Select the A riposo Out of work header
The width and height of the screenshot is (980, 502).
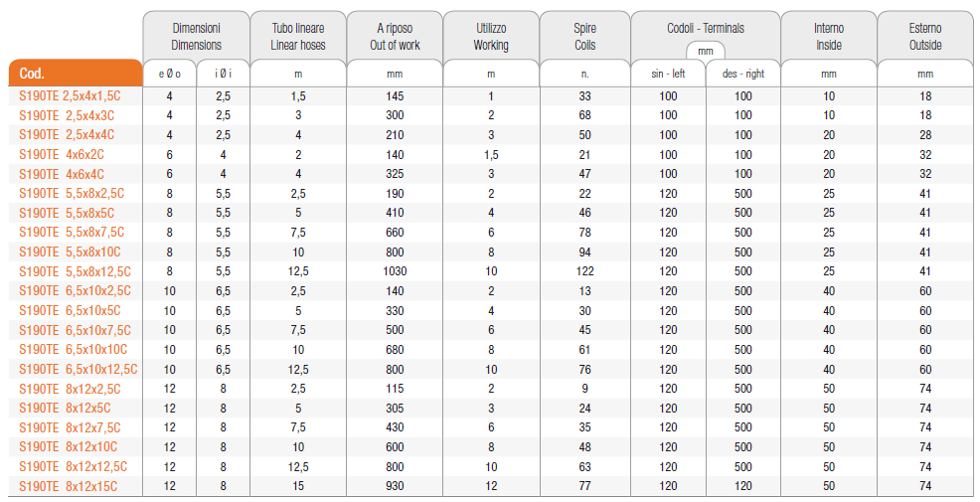[x=395, y=37]
